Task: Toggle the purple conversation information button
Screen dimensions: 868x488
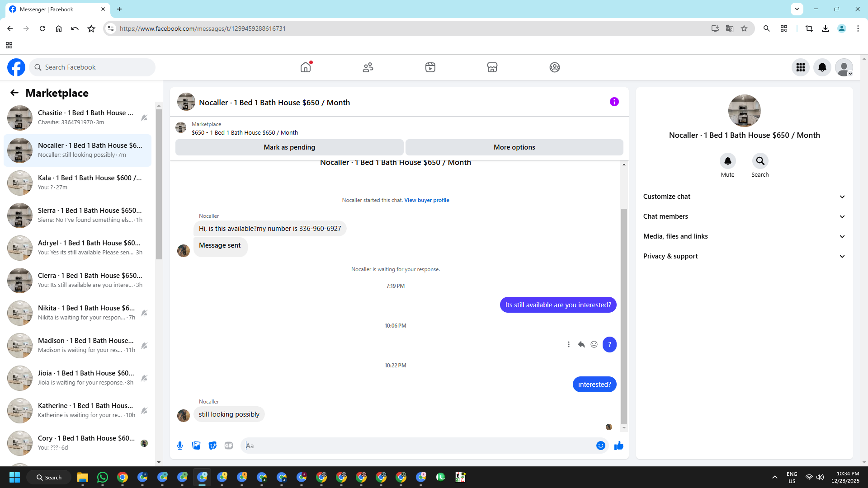Action: (x=614, y=102)
